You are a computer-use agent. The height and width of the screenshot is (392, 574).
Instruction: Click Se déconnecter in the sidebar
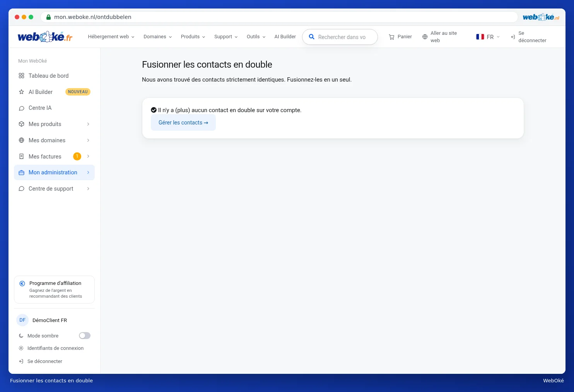click(x=41, y=361)
